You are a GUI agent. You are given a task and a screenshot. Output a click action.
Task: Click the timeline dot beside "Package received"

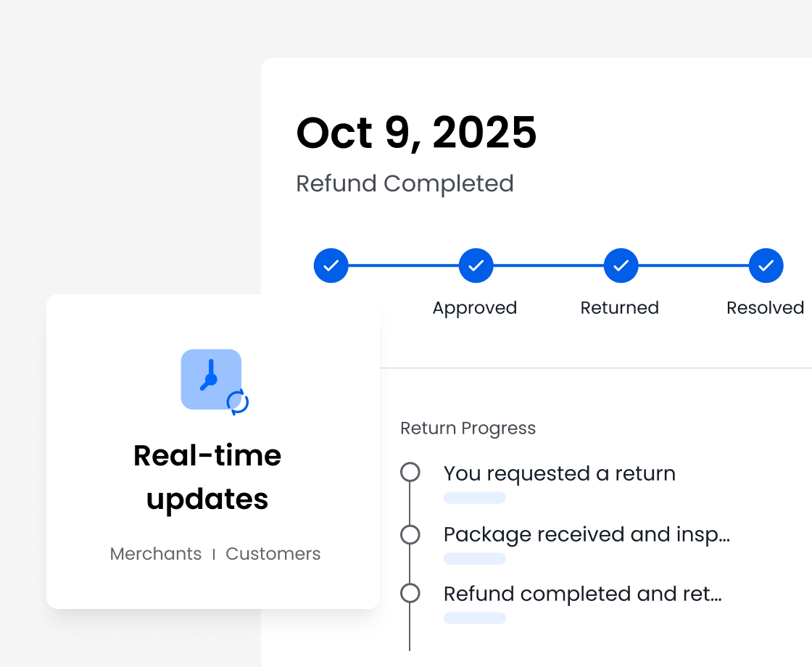pyautogui.click(x=410, y=535)
